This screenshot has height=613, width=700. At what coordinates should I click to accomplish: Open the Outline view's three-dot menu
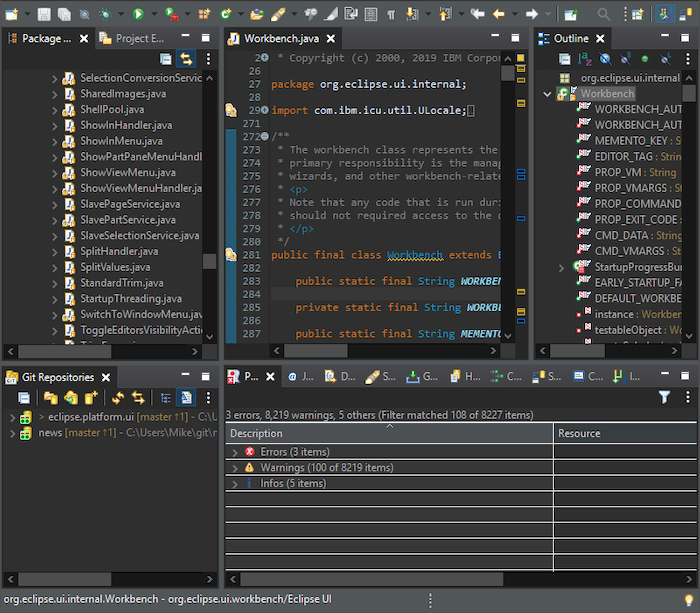687,60
